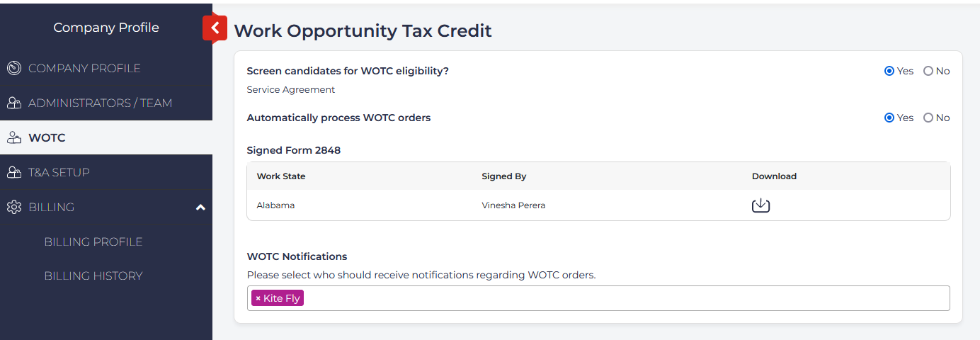The image size is (980, 340).
Task: Collapse sidebar with red arrow button
Action: [215, 28]
